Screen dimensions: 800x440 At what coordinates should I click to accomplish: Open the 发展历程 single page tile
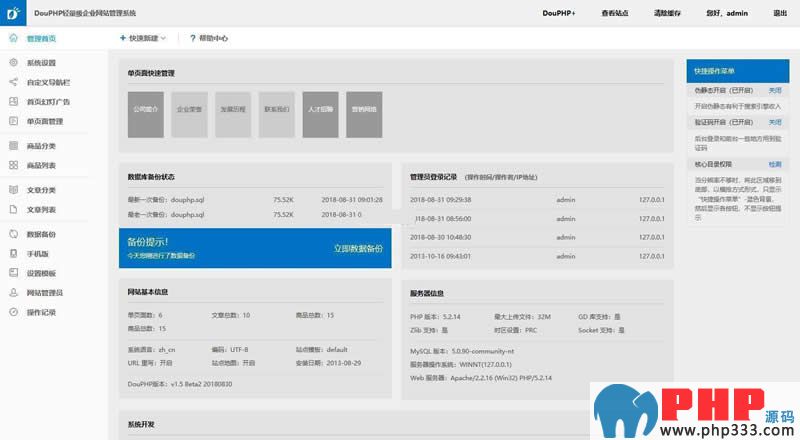[233, 114]
